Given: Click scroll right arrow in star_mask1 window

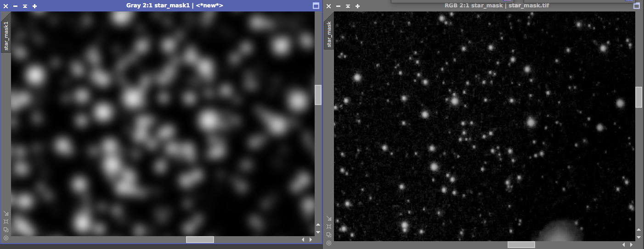Looking at the screenshot, I should (x=311, y=239).
